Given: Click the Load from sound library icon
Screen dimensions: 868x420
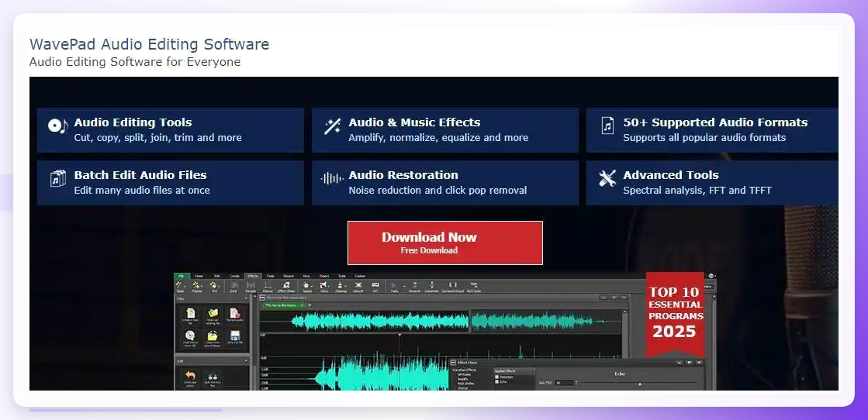Looking at the screenshot, I should (213, 336).
